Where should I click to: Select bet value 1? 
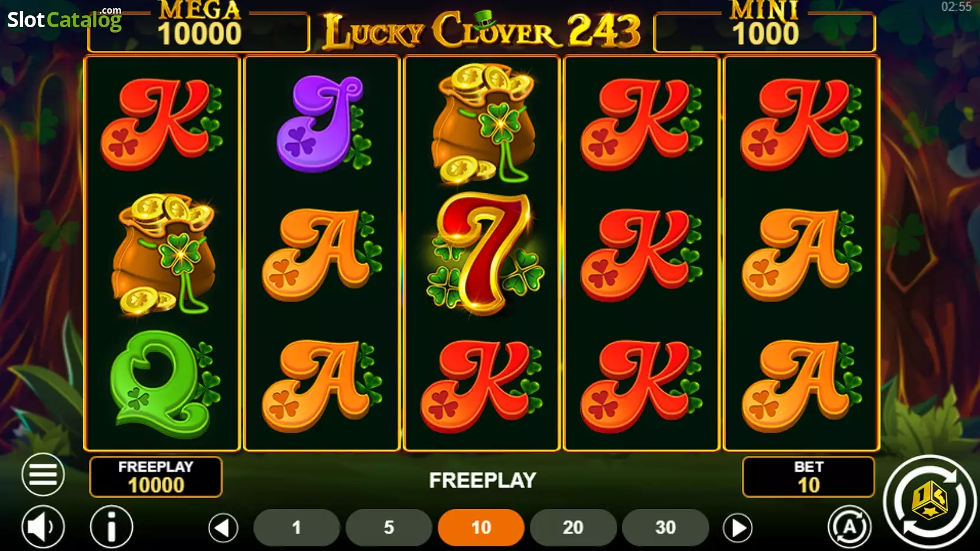click(x=297, y=527)
